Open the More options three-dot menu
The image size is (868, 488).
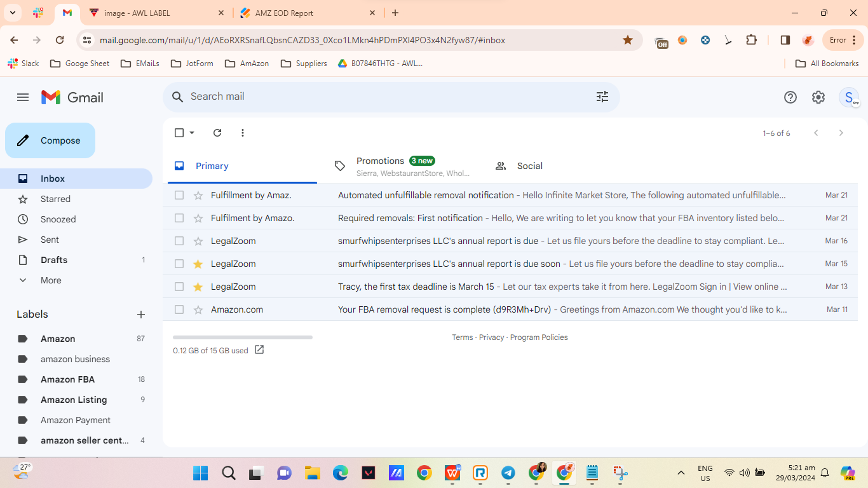point(243,133)
